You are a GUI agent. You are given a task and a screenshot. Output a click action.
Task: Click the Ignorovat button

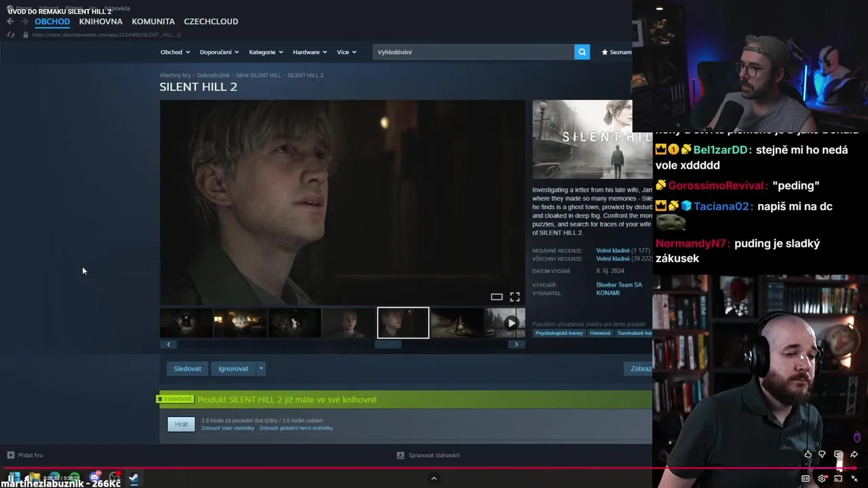233,369
